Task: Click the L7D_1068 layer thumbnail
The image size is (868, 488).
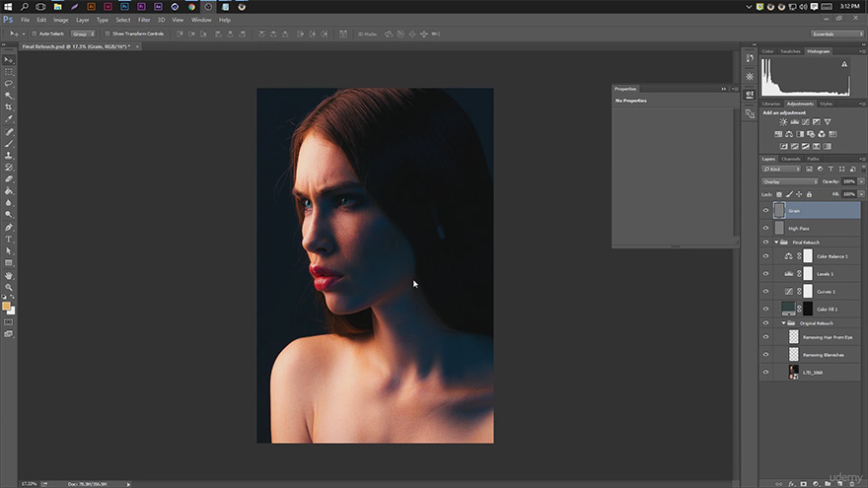Action: pyautogui.click(x=794, y=372)
